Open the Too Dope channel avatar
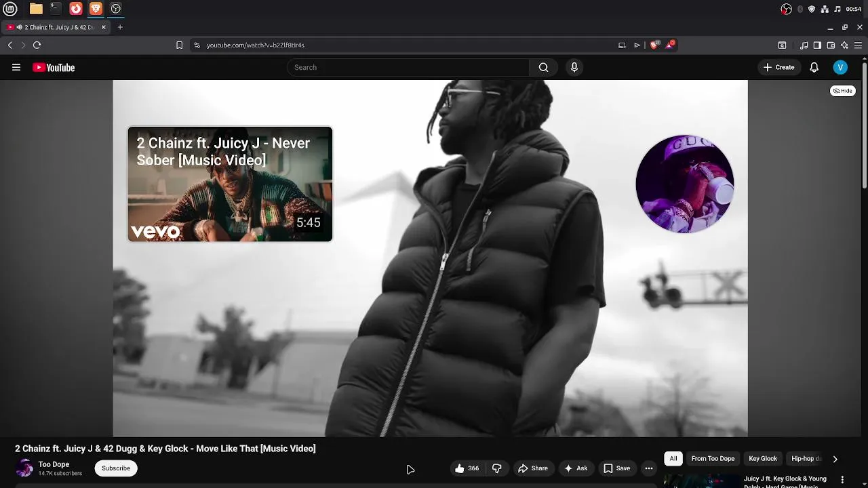 pyautogui.click(x=24, y=468)
